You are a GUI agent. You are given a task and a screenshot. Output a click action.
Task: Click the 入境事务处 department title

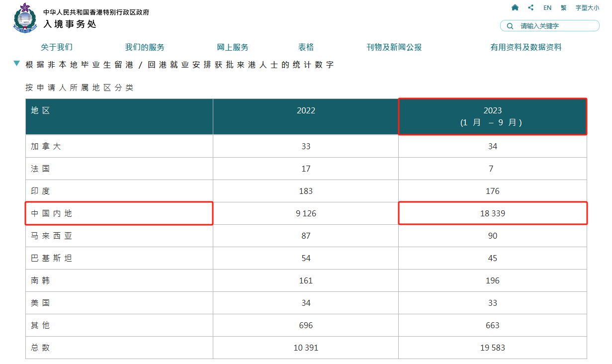(70, 24)
